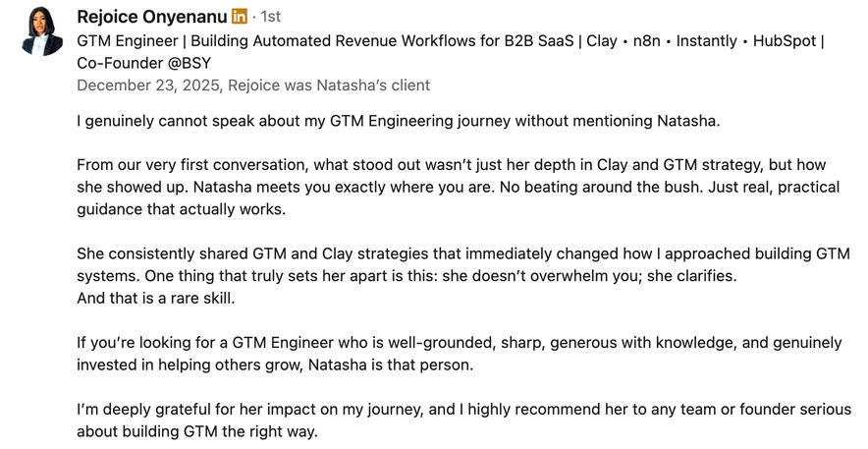Viewport: 868px width, 449px height.
Task: Click the 'December 23, 2025' date
Action: click(x=148, y=84)
